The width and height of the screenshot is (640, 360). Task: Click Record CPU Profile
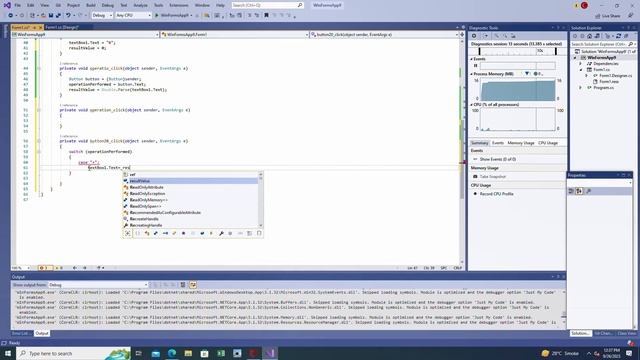click(x=496, y=194)
